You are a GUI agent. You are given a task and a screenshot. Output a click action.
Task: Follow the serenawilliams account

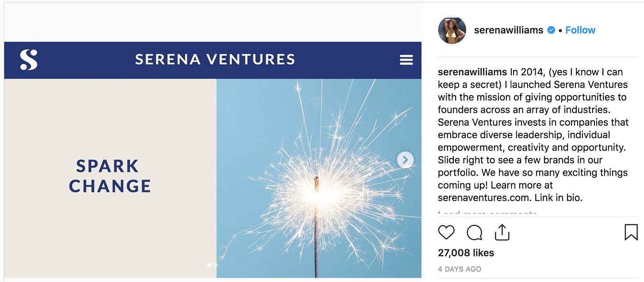[580, 30]
